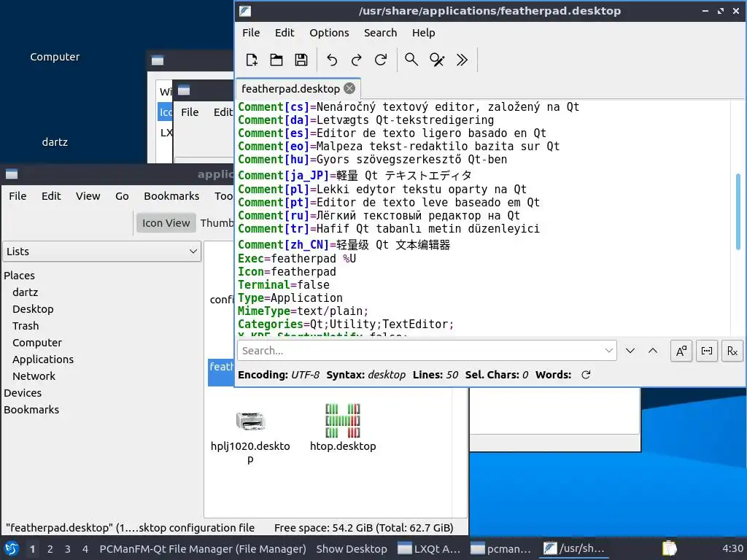The width and height of the screenshot is (747, 560).
Task: Switch to workspace 2
Action: coord(50,549)
